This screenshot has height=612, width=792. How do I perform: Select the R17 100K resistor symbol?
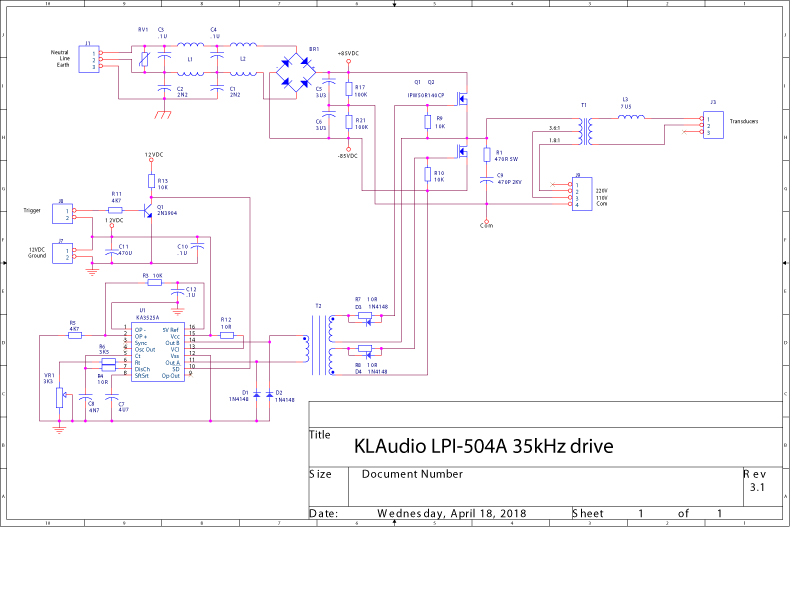349,89
